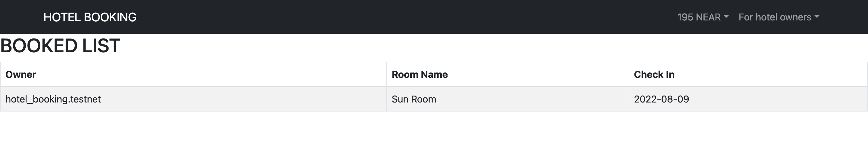
Task: Open the For hotel owners menu
Action: [x=779, y=17]
